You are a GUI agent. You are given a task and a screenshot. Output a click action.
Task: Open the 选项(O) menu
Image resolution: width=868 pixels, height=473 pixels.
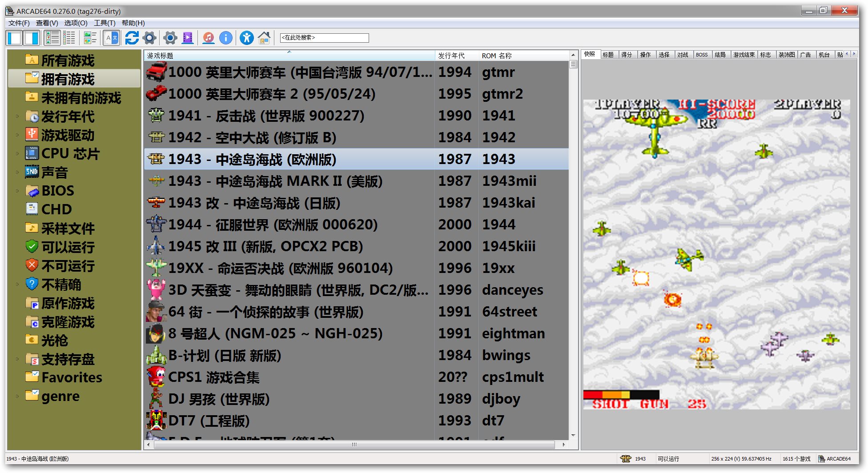click(x=76, y=23)
